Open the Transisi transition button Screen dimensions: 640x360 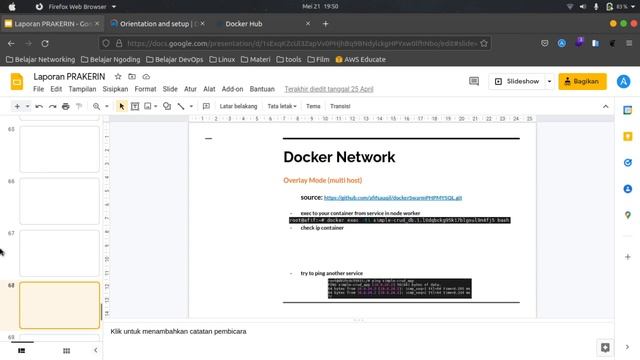coord(340,106)
